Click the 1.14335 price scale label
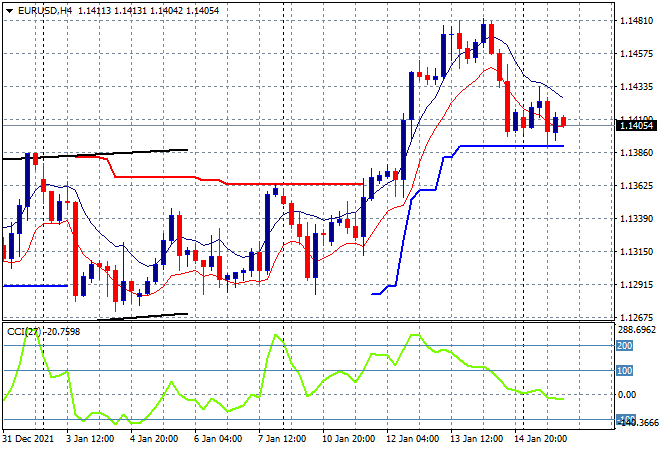Screen dimensions: 660x450 [x=636, y=87]
